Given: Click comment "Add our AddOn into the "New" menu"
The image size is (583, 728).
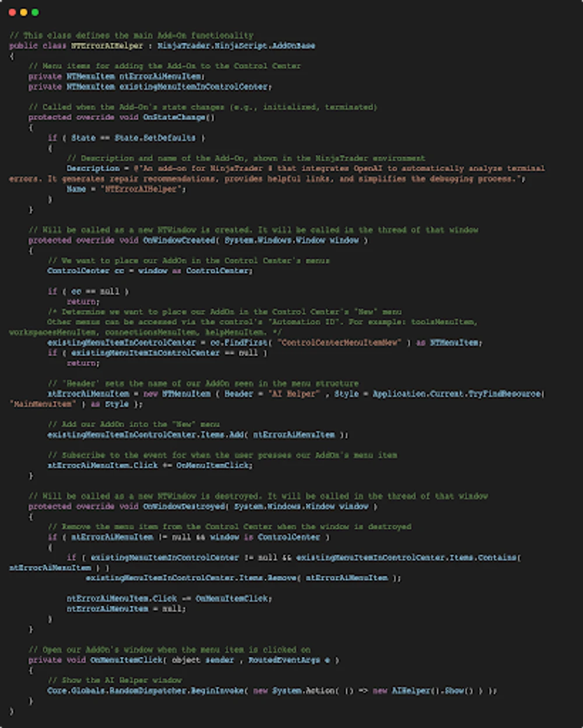Looking at the screenshot, I should tap(134, 424).
